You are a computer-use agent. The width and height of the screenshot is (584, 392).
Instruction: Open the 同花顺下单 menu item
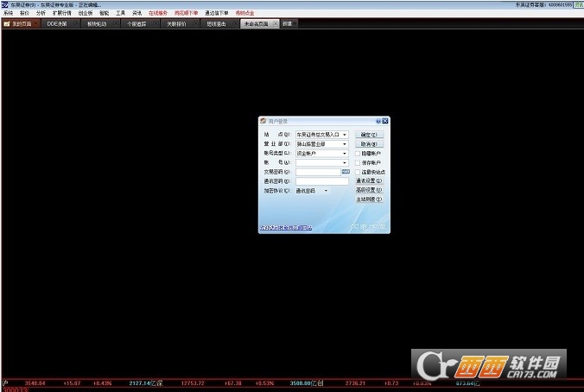187,13
